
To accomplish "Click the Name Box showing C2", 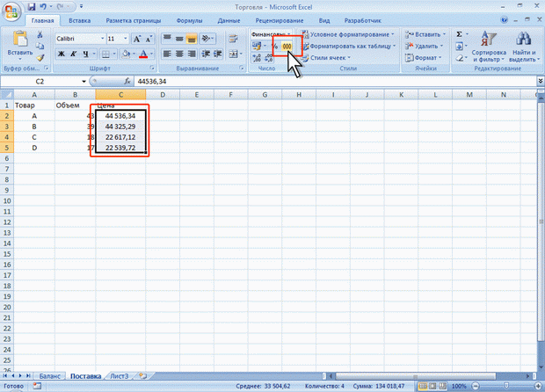I will [x=40, y=82].
